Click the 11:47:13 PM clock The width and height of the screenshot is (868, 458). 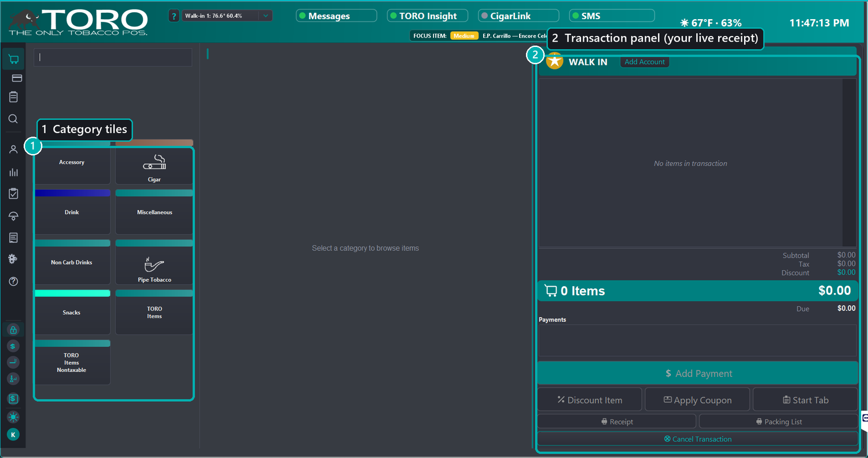tap(819, 23)
